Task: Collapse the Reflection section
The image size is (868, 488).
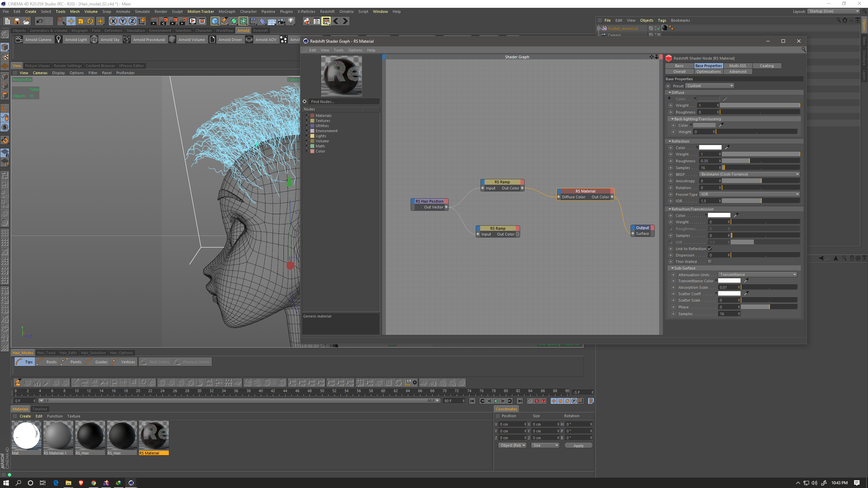Action: coord(670,141)
